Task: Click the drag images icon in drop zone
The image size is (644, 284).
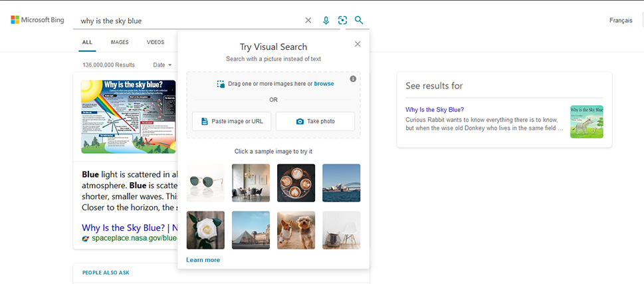Action: pyautogui.click(x=221, y=84)
